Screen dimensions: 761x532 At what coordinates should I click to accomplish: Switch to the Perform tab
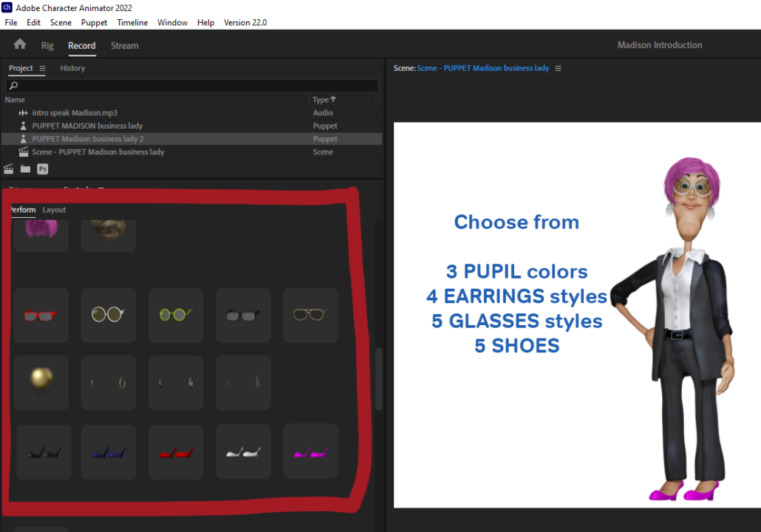click(x=23, y=210)
